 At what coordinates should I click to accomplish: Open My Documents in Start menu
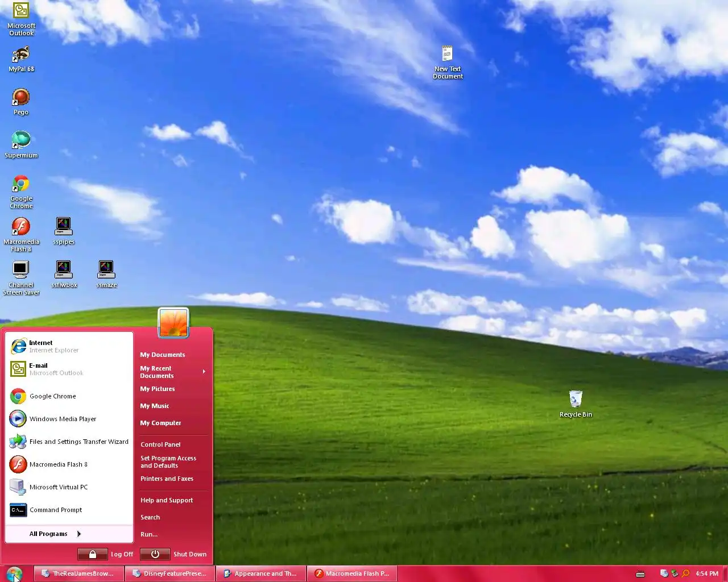click(x=173, y=355)
